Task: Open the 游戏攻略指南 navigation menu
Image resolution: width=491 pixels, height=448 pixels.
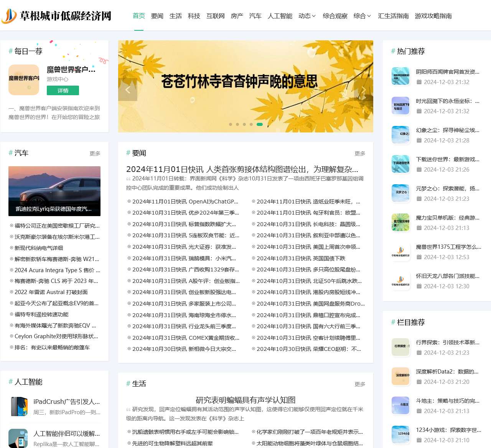Action: [x=433, y=16]
